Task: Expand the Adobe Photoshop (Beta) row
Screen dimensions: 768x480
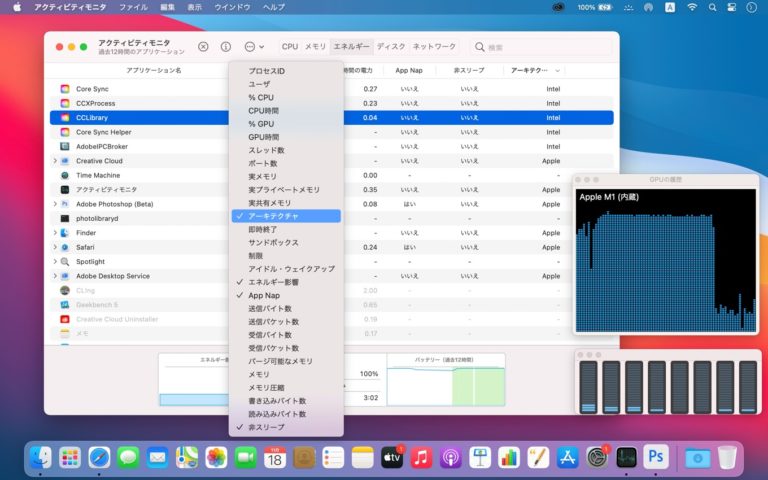Action: [x=55, y=204]
